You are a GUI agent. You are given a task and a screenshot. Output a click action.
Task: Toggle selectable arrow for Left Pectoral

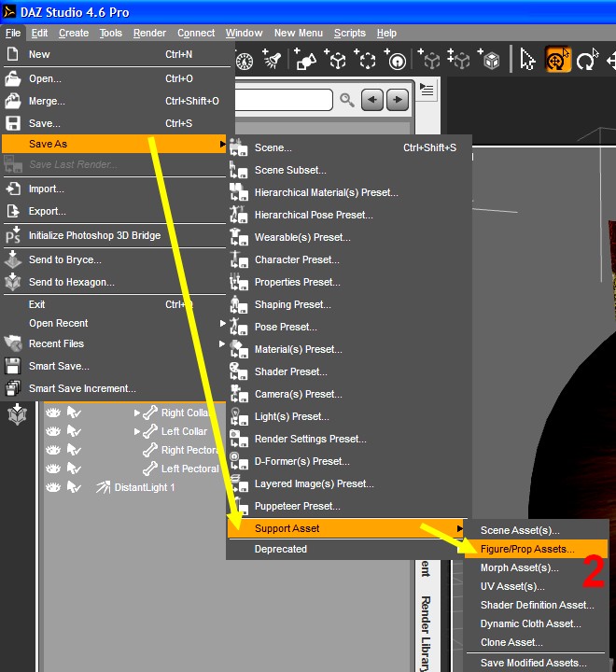(74, 469)
